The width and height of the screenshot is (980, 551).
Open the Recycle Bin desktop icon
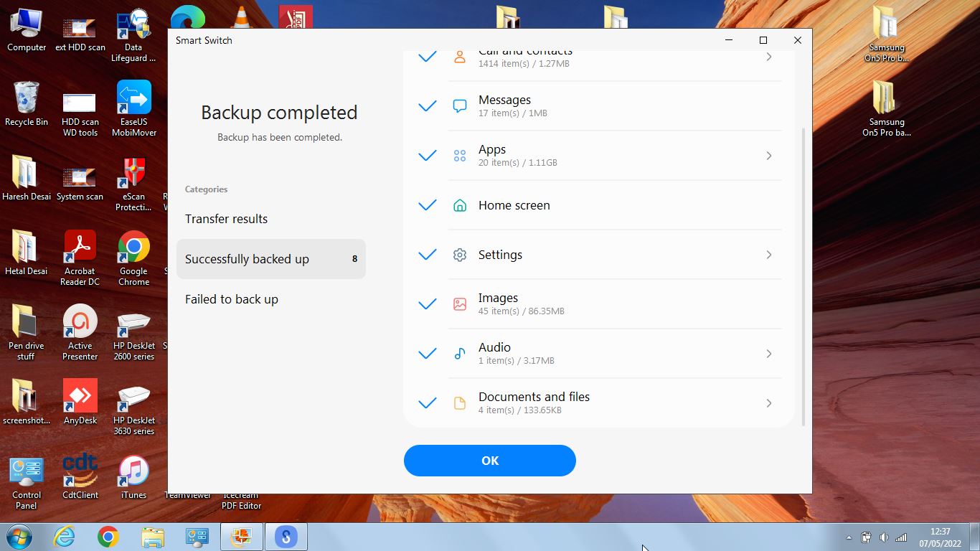(27, 104)
